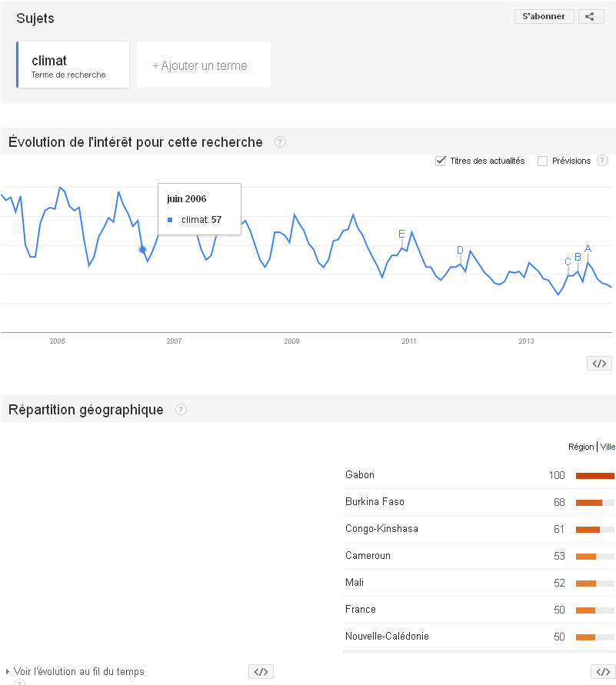The height and width of the screenshot is (685, 616).
Task: Click help icon beside Répartition géographique
Action: (181, 410)
